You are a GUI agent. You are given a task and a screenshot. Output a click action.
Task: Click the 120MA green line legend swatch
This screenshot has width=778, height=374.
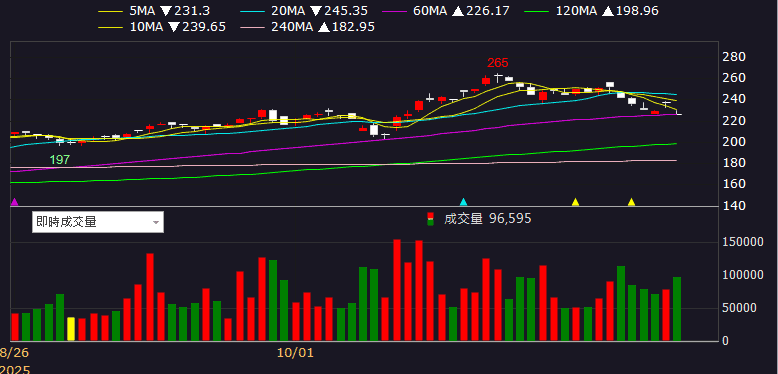(537, 11)
